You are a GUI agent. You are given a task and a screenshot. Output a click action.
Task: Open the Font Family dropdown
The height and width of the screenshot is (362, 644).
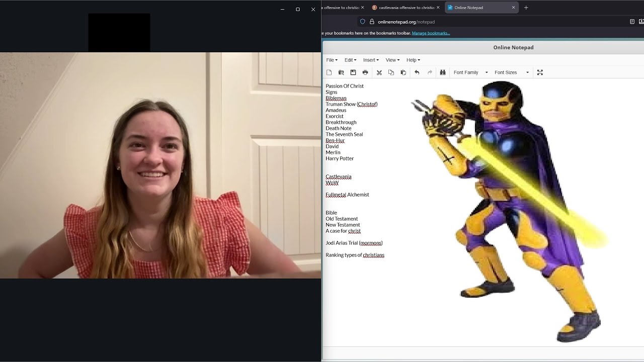pos(470,72)
